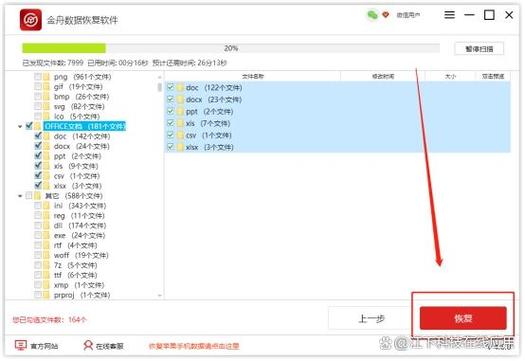This screenshot has height=361, width=525.
Task: Uncheck ppt (2个文件) tree checkbox
Action: click(38, 156)
